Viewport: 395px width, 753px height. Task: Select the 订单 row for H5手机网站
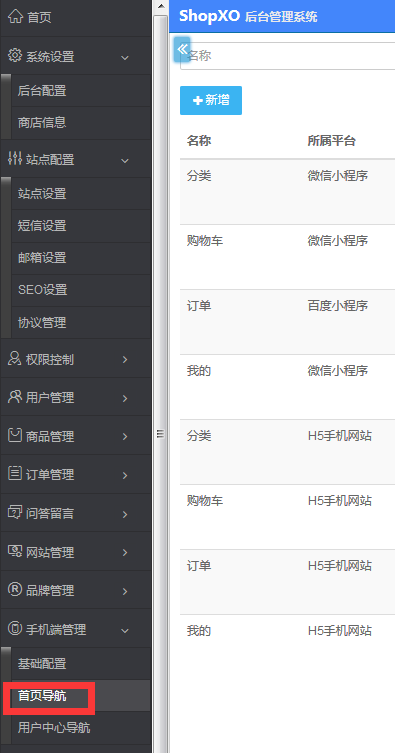(287, 582)
